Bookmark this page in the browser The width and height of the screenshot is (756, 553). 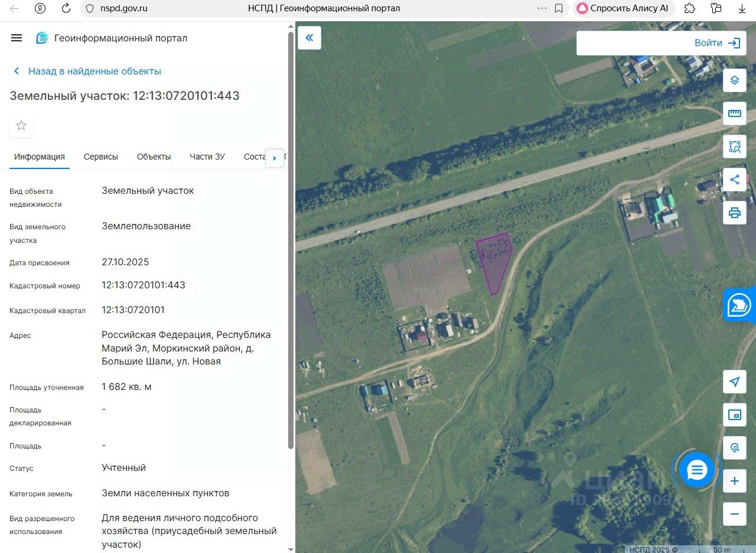(559, 8)
